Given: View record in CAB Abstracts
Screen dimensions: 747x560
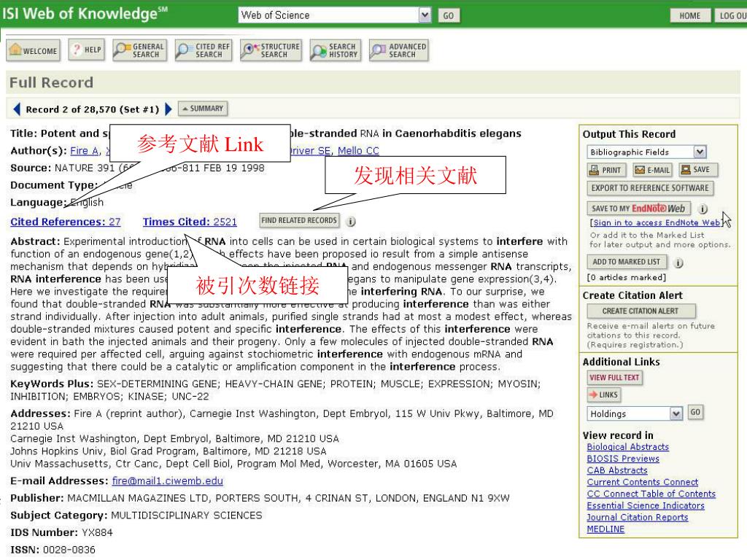Looking at the screenshot, I should coord(617,470).
